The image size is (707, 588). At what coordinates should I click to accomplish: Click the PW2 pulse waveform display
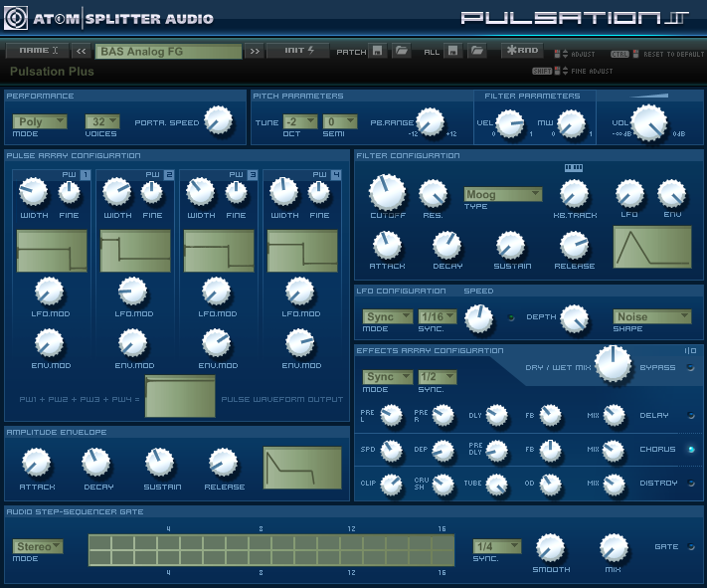[x=135, y=251]
